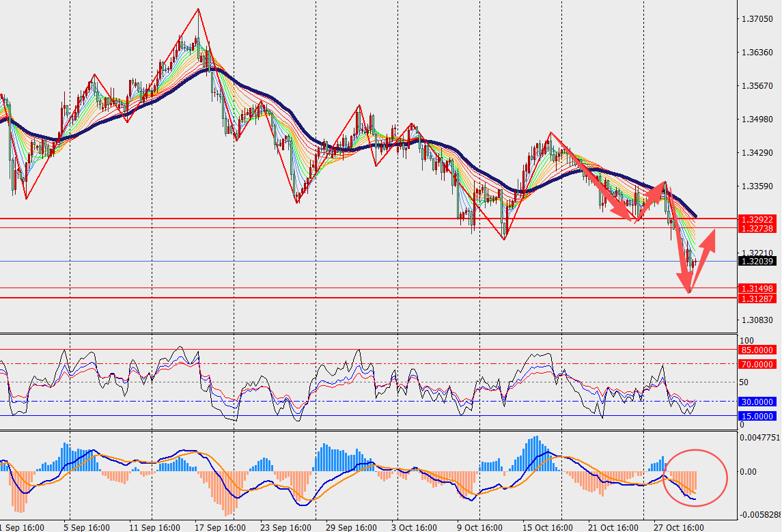Click the red 70.0000 oscillator level label
Screen dimensions: 782x532
[x=757, y=364]
